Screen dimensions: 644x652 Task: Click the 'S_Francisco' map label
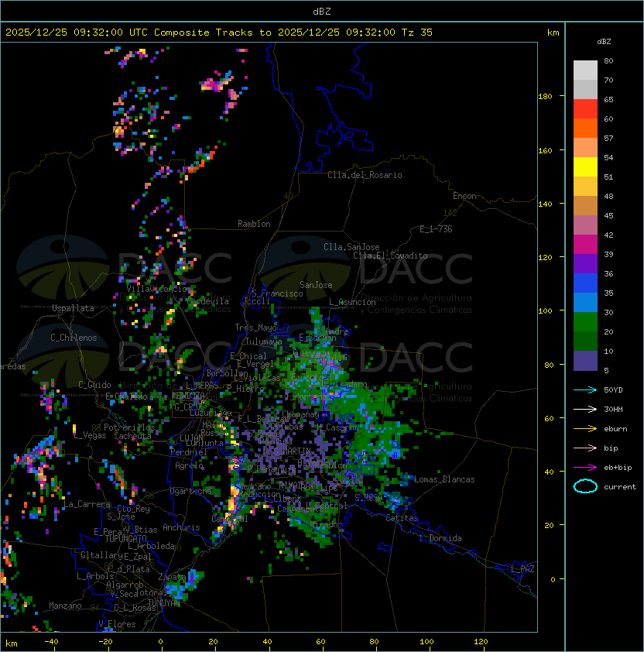277,293
